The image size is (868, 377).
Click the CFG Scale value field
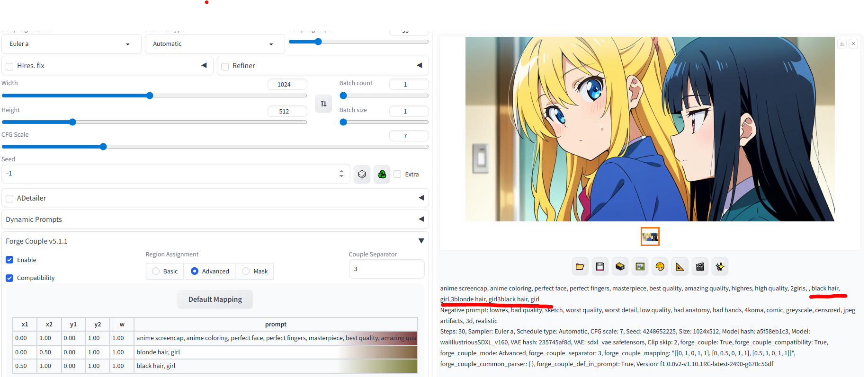point(409,136)
